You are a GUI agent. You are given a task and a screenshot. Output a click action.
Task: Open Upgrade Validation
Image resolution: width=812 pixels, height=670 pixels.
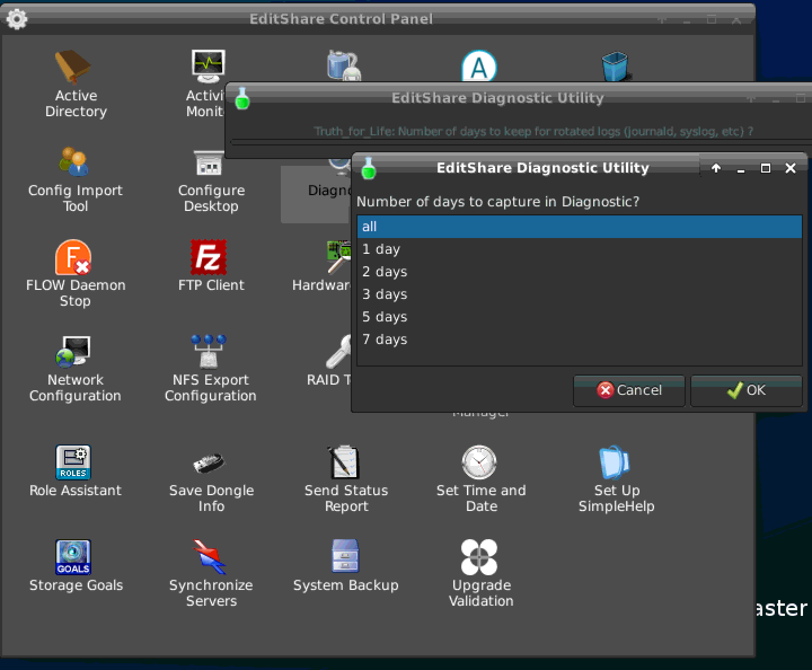481,574
